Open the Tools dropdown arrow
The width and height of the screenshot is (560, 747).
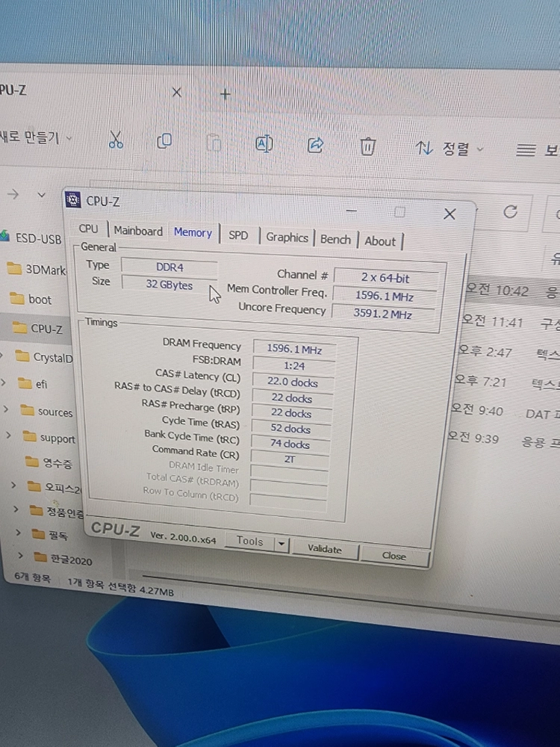(281, 544)
